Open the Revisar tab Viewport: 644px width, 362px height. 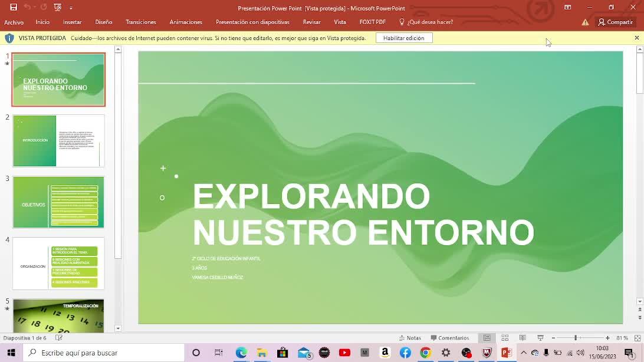click(x=312, y=22)
